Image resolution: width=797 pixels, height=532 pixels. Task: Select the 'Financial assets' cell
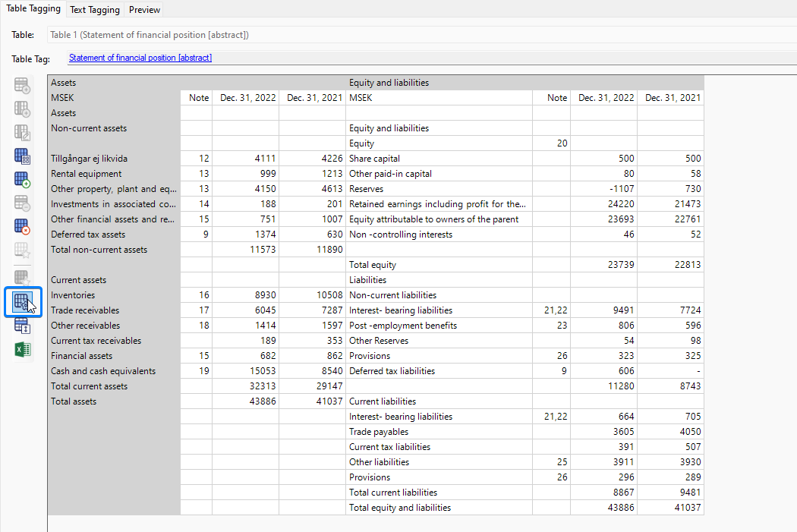click(x=115, y=356)
